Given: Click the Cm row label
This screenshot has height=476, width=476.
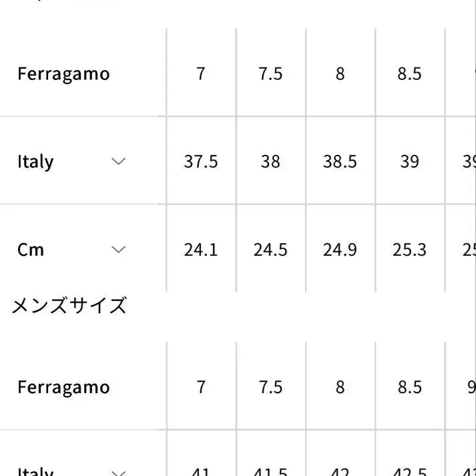Looking at the screenshot, I should [31, 250].
